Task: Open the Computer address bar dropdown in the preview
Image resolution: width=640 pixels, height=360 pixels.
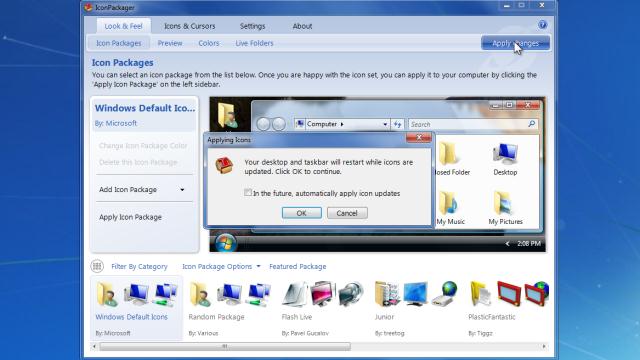Action: pos(384,124)
